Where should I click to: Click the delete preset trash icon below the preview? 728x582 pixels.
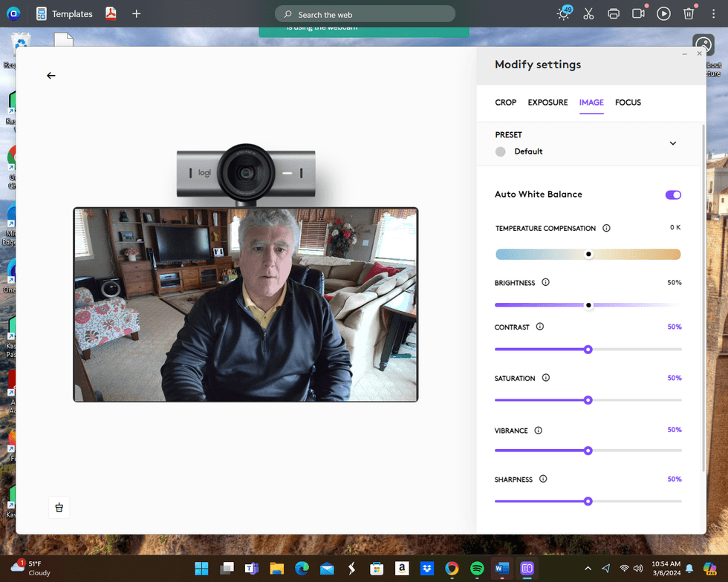[x=59, y=507]
